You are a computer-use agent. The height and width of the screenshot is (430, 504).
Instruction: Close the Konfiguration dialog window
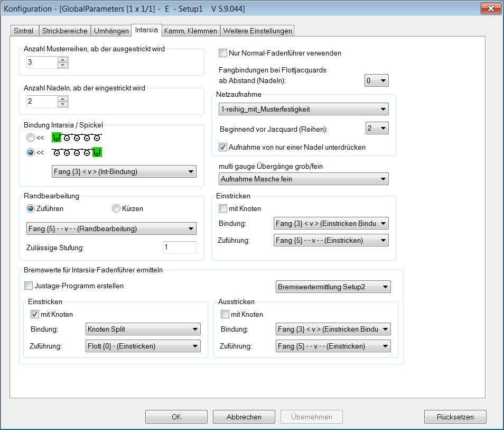[x=490, y=9]
